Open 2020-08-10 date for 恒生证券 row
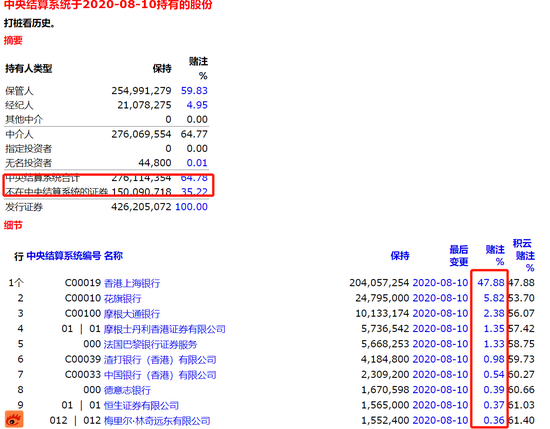 [x=440, y=405]
